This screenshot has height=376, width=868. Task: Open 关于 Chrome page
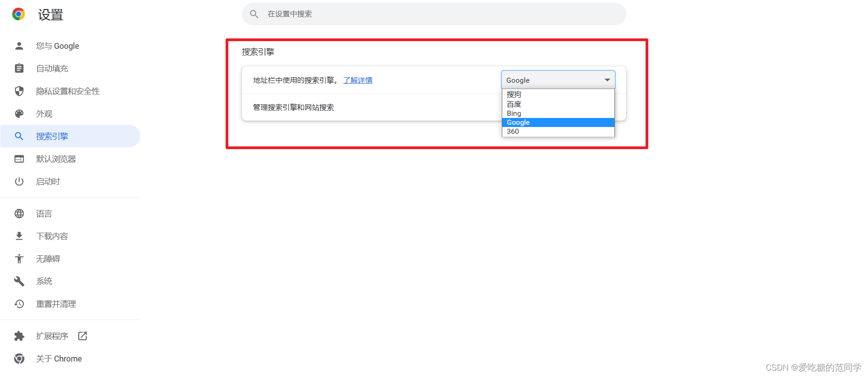click(71, 358)
